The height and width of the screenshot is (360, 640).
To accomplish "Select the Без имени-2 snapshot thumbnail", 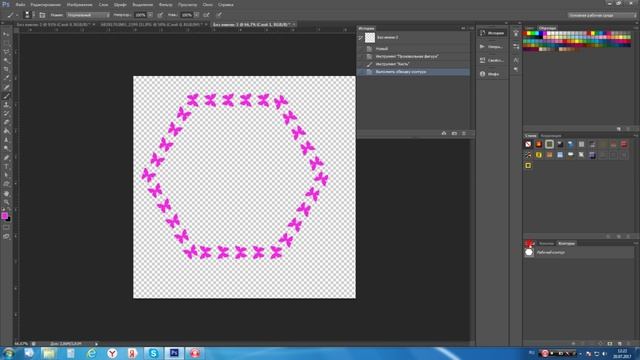I will (370, 38).
